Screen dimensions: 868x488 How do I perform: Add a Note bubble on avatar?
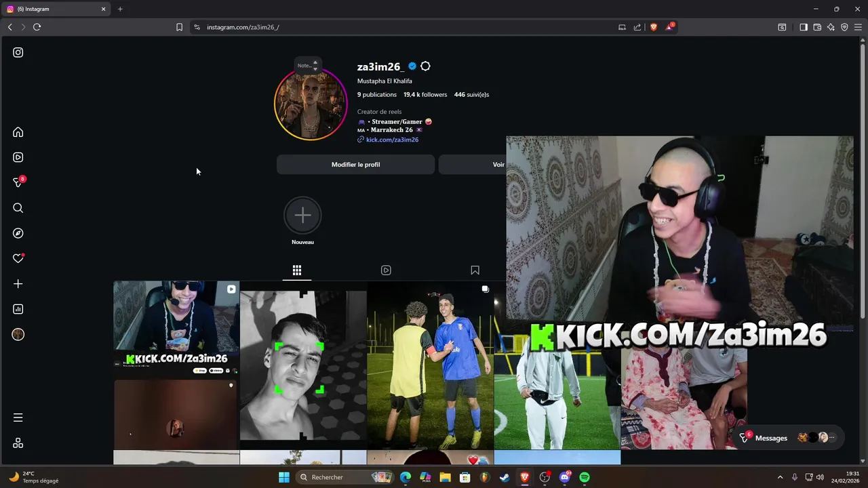pyautogui.click(x=308, y=66)
